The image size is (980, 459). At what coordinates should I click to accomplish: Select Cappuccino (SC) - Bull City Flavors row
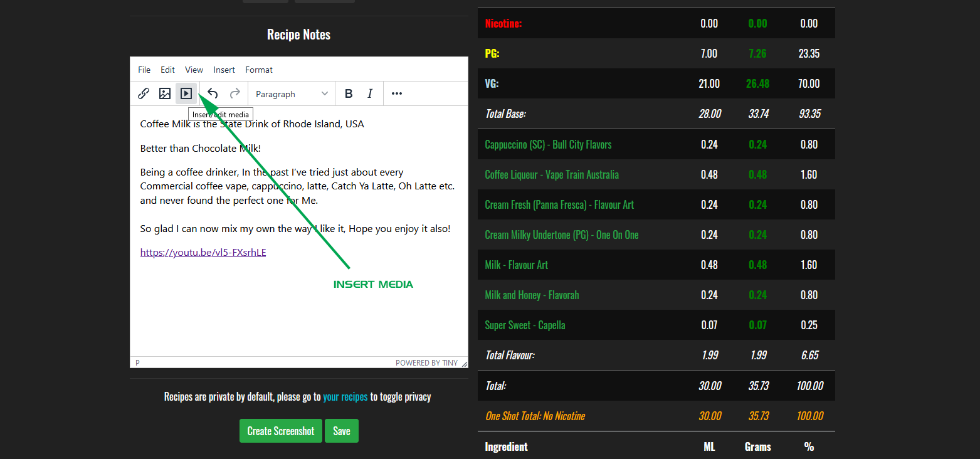(x=548, y=144)
